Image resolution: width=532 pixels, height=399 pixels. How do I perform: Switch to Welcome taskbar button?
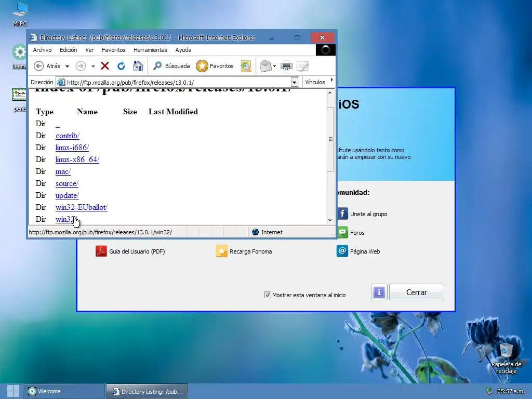click(64, 391)
